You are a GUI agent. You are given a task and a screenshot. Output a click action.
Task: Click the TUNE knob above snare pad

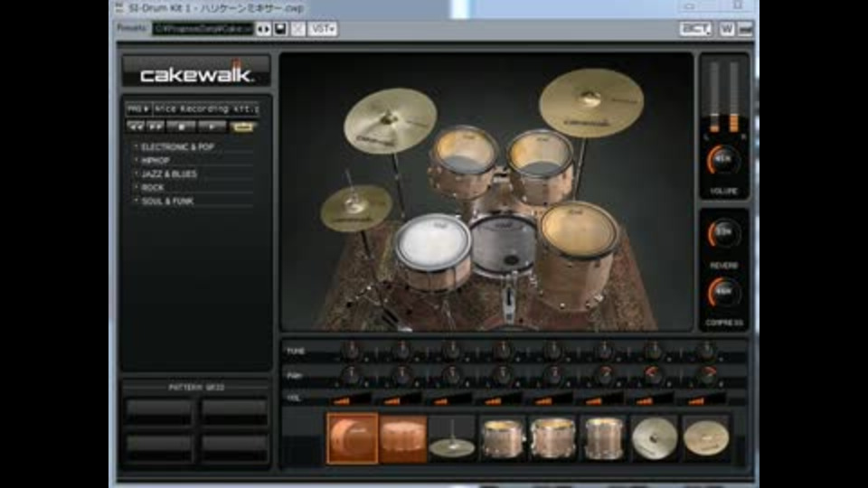coord(401,351)
